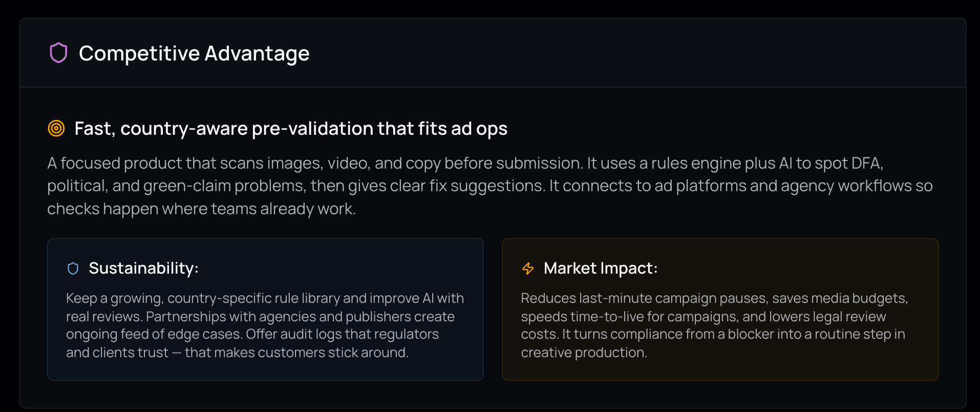Click the paragraph starting 'A focused product that scans'

[x=490, y=186]
